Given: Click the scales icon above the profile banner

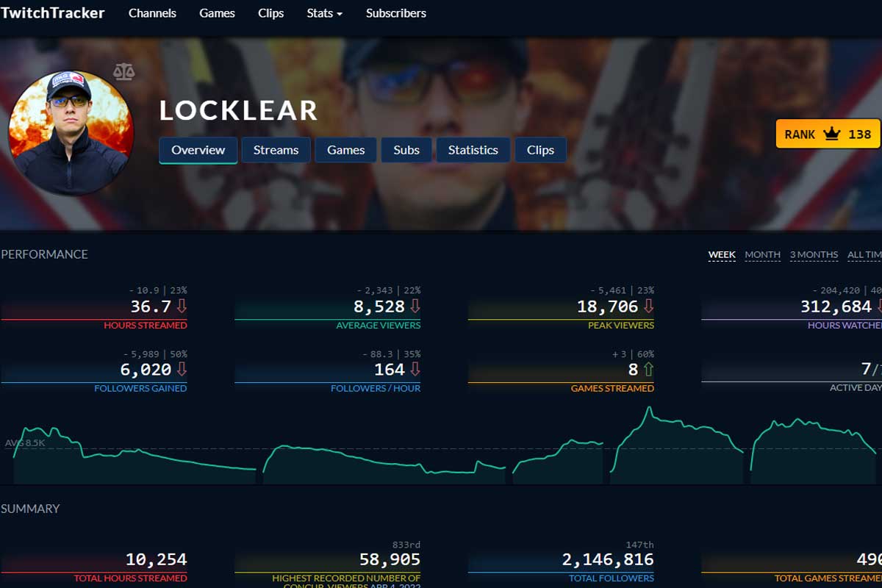Looking at the screenshot, I should point(125,71).
